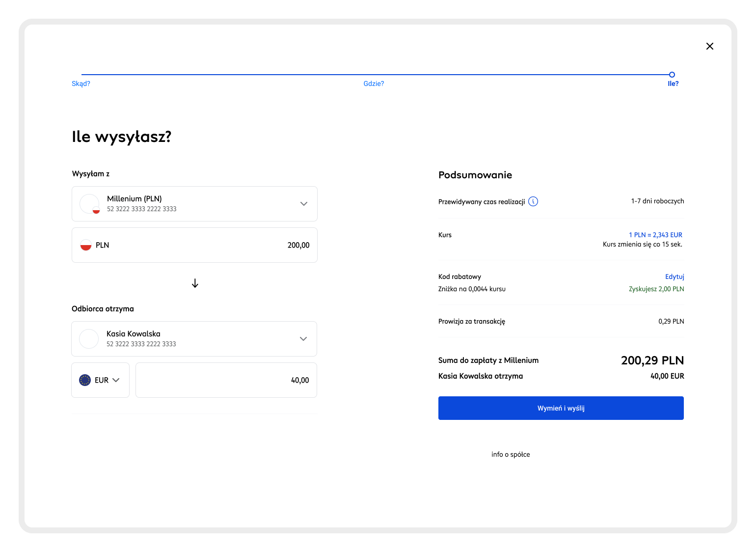756x552 pixels.
Task: Click Kasia Kowalska's recipient avatar
Action: point(89,339)
